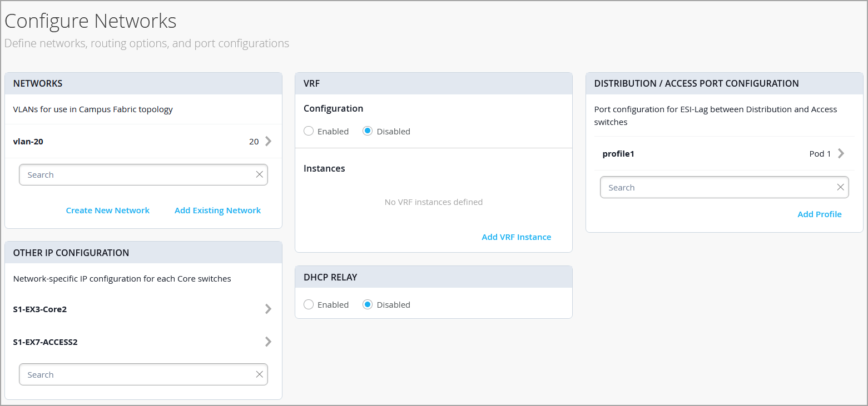This screenshot has height=406, width=868.
Task: Expand the vlan-20 network chevron
Action: [x=269, y=141]
